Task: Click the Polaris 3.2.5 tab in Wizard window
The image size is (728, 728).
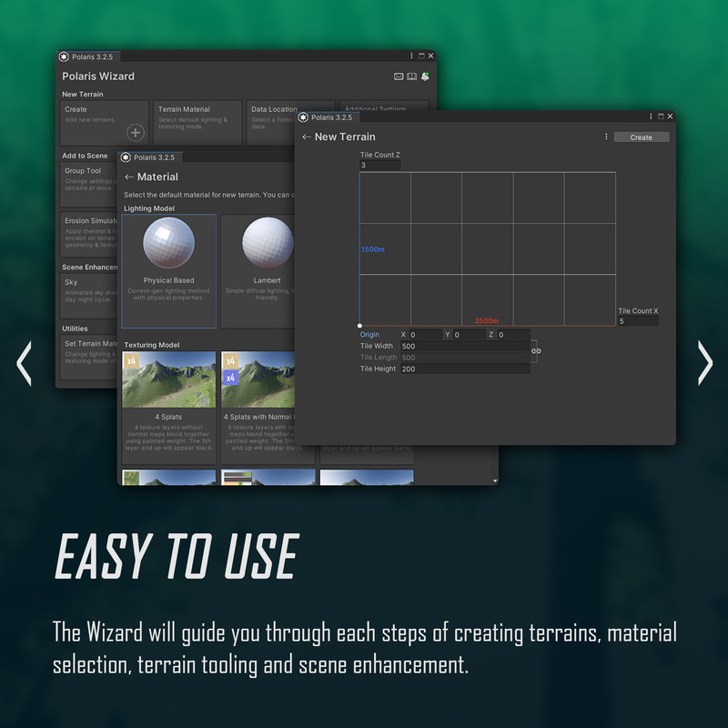Action: click(88, 56)
